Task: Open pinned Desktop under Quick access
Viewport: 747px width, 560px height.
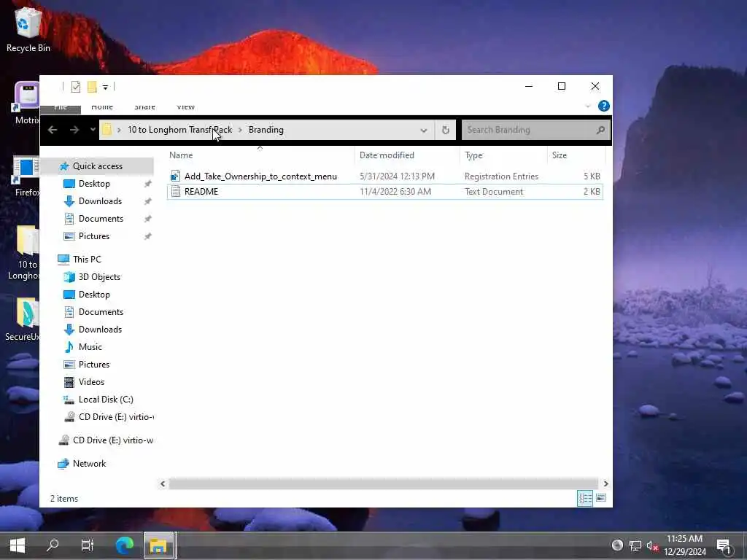Action: [x=94, y=183]
